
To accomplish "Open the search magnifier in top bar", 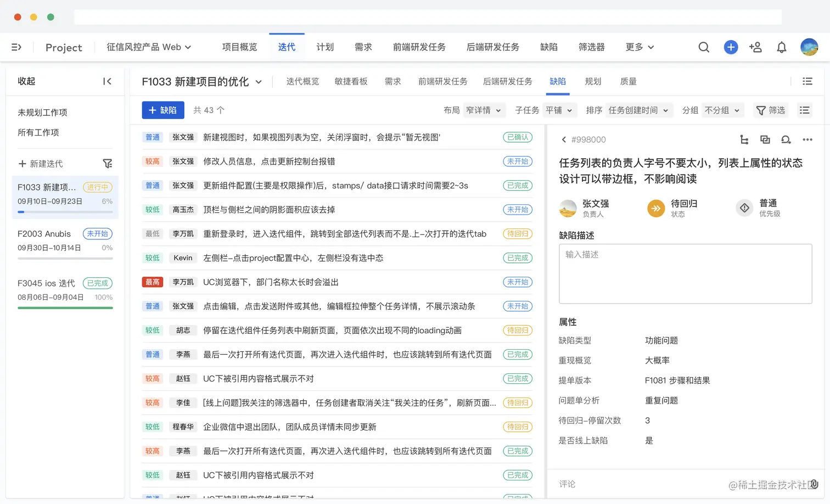I will pyautogui.click(x=704, y=47).
